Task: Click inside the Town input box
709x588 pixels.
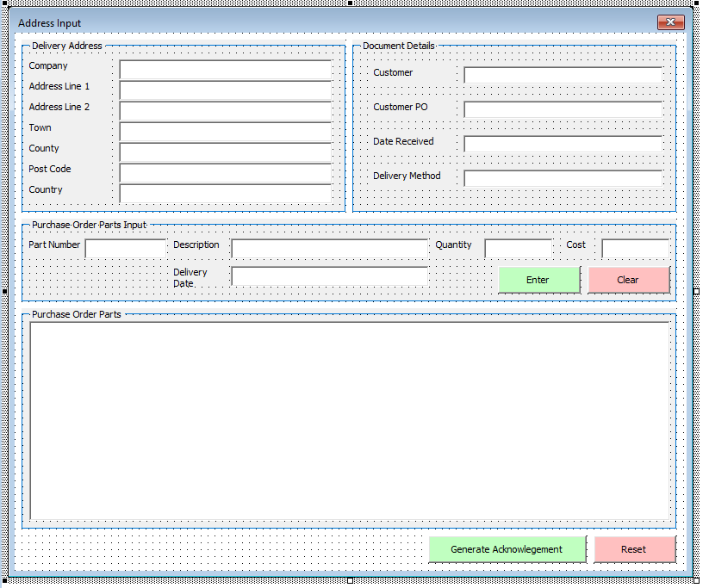Action: [x=225, y=132]
